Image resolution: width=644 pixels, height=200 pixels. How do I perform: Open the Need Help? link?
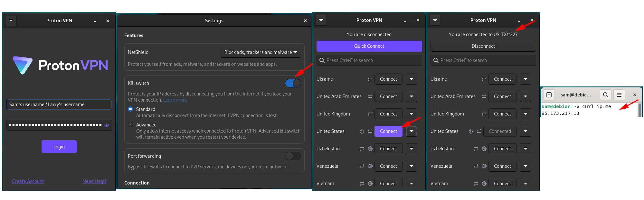click(x=94, y=181)
